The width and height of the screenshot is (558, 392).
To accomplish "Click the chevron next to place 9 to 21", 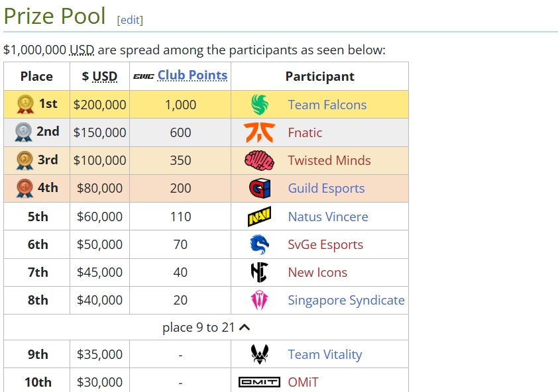I will [x=245, y=327].
